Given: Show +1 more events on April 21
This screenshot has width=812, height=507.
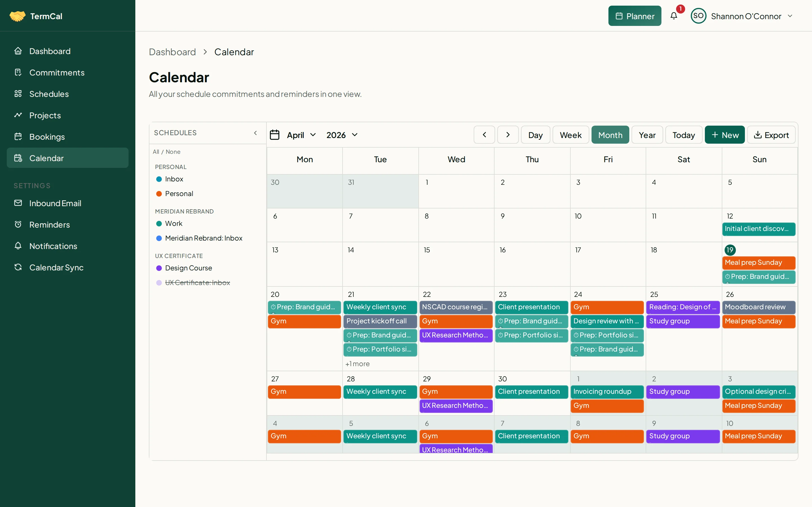Looking at the screenshot, I should pos(358,363).
